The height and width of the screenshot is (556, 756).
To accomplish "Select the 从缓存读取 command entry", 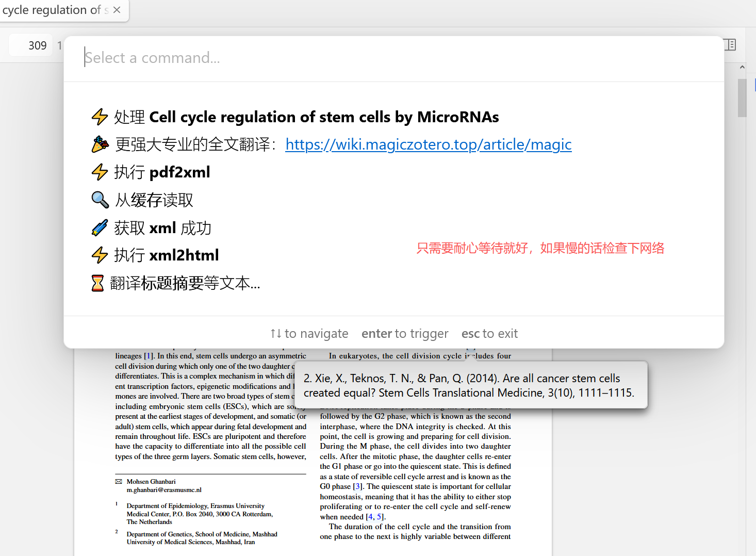I will pos(154,200).
